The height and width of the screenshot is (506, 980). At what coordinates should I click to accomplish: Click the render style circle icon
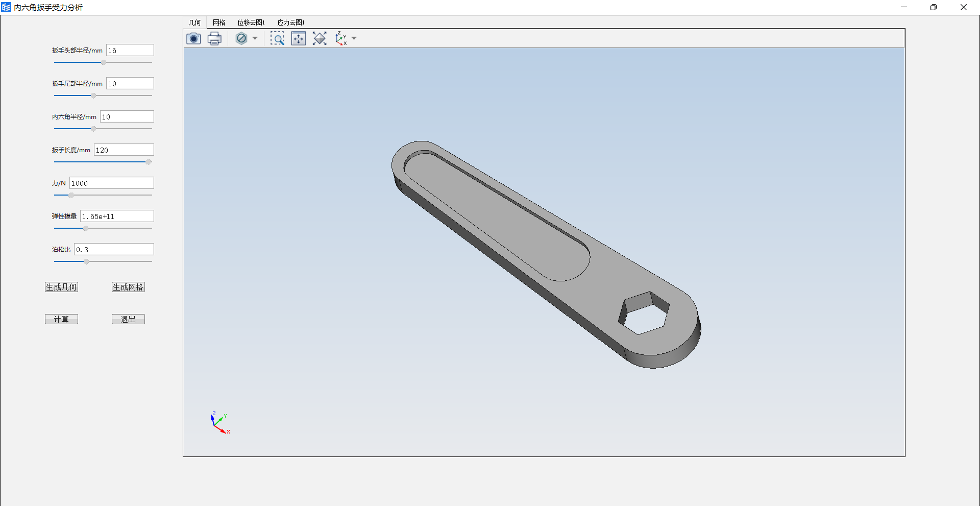pyautogui.click(x=241, y=38)
